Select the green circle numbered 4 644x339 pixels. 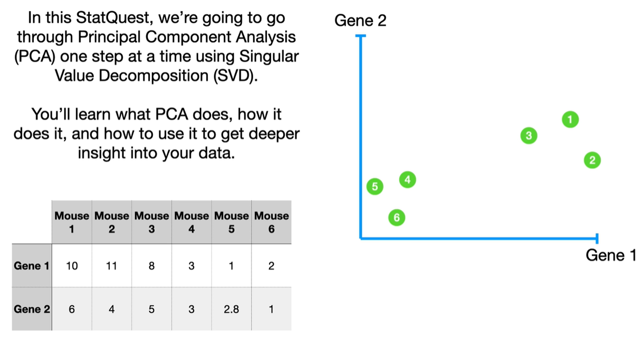coord(407,180)
